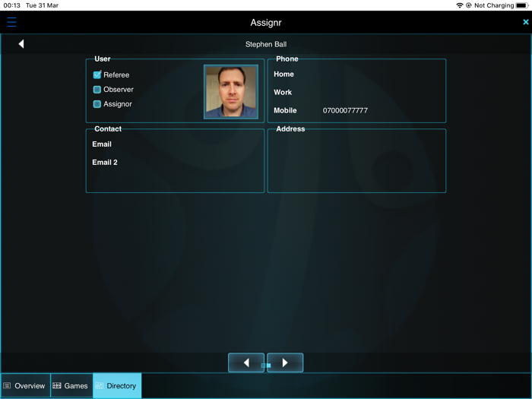Screen dimensions: 532x399
Task: Open the Games tab
Action: coord(71,386)
